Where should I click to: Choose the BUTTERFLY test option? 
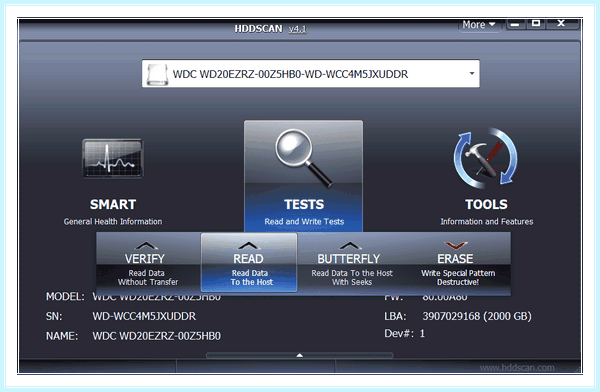coord(349,263)
